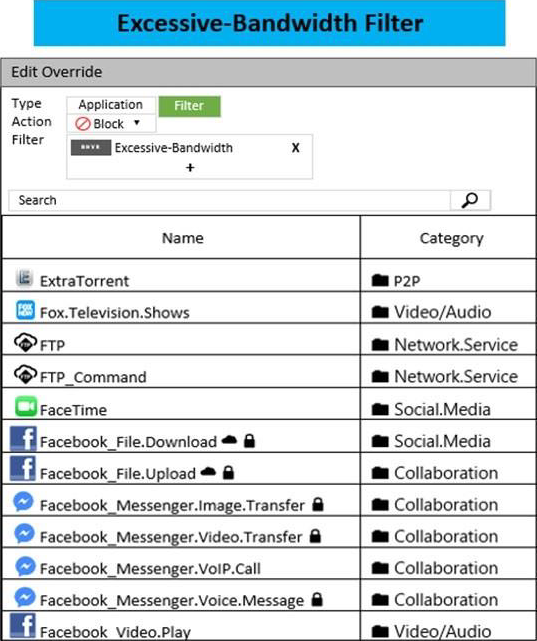Click into the Search input field

tap(230, 200)
